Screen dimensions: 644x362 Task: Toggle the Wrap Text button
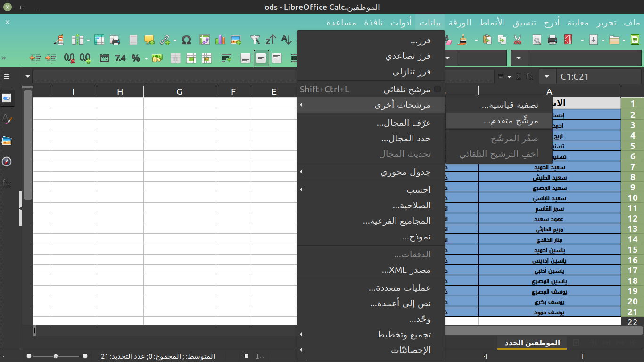coord(227,58)
